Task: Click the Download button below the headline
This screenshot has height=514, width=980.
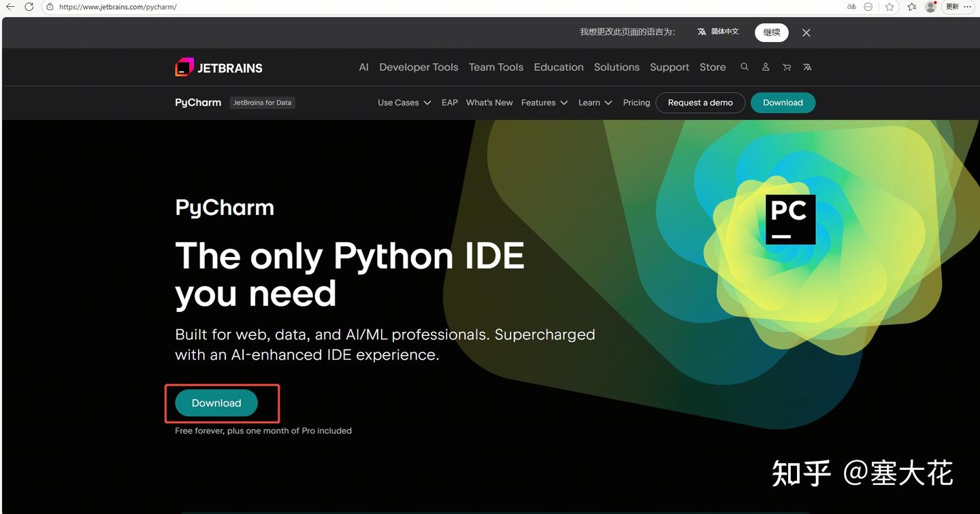Action: pyautogui.click(x=216, y=403)
